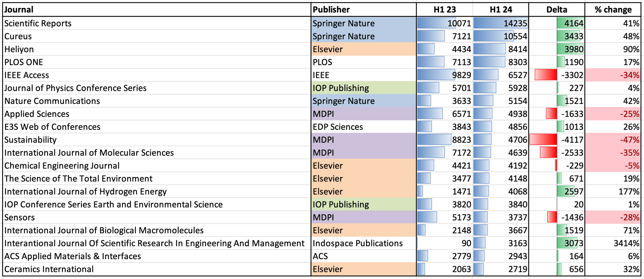This screenshot has width=644, height=279.
Task: Click H1 23 value 10071
Action: click(x=445, y=23)
